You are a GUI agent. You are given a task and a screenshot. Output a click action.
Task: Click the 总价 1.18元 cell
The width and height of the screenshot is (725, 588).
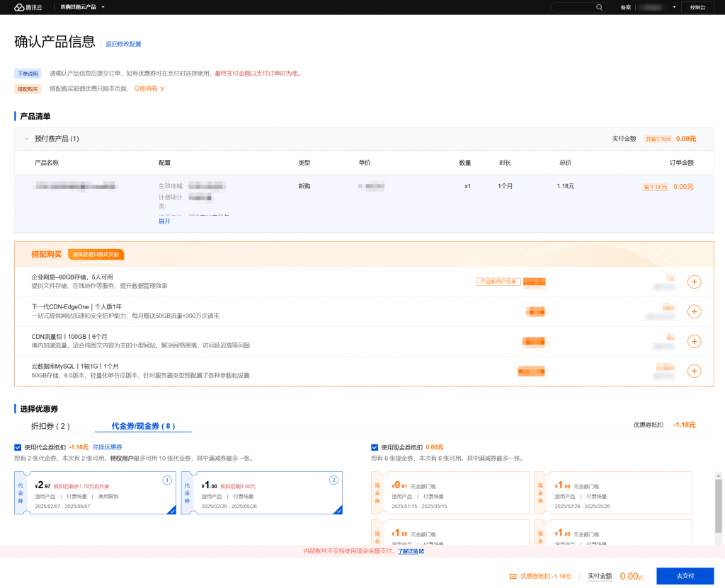566,186
